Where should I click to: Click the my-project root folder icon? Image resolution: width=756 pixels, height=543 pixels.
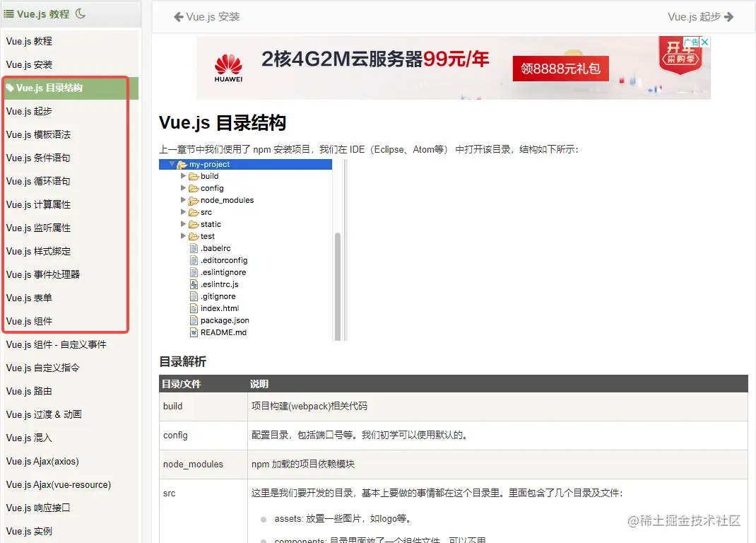click(x=182, y=165)
